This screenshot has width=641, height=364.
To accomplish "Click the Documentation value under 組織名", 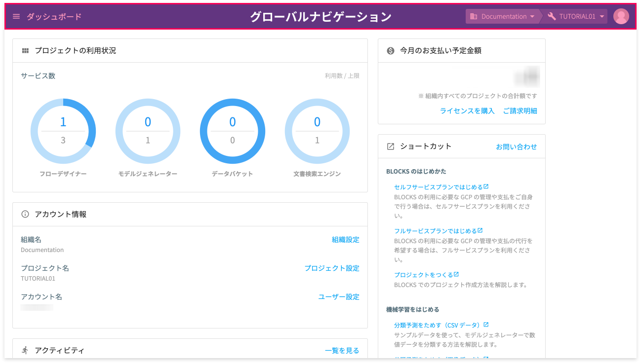I will (x=42, y=250).
